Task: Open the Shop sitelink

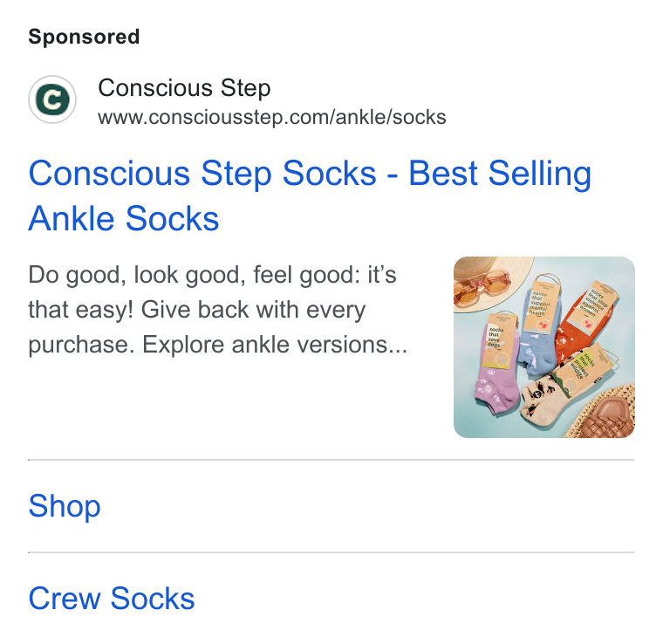Action: point(65,506)
